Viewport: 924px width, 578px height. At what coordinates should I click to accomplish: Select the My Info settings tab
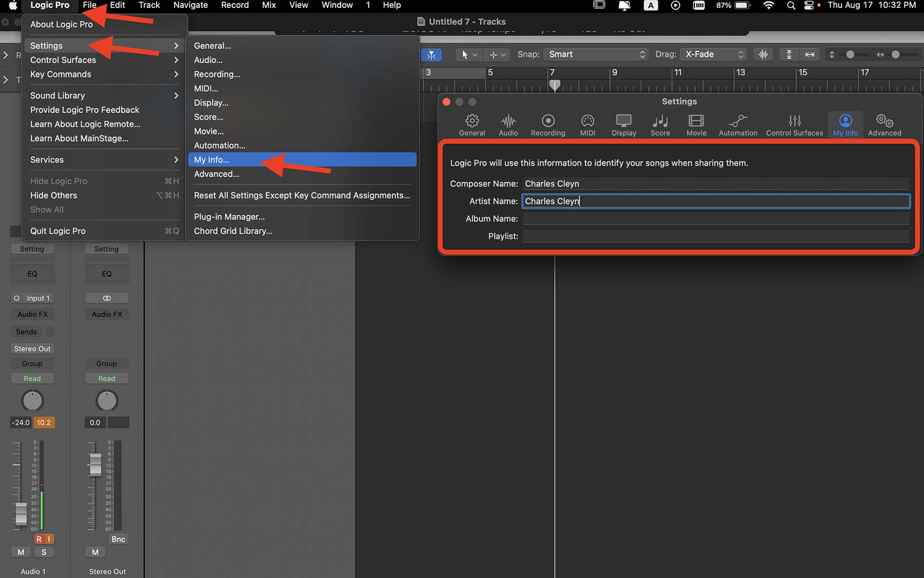coord(845,125)
